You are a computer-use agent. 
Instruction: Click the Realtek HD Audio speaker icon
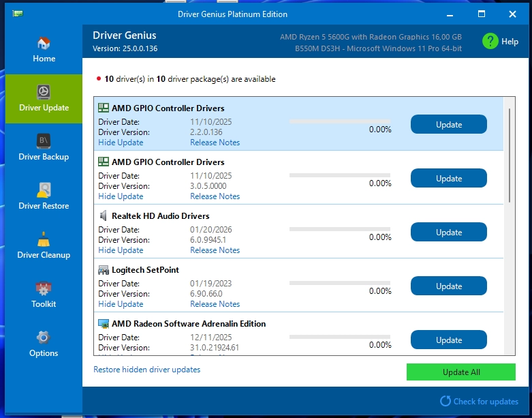104,216
